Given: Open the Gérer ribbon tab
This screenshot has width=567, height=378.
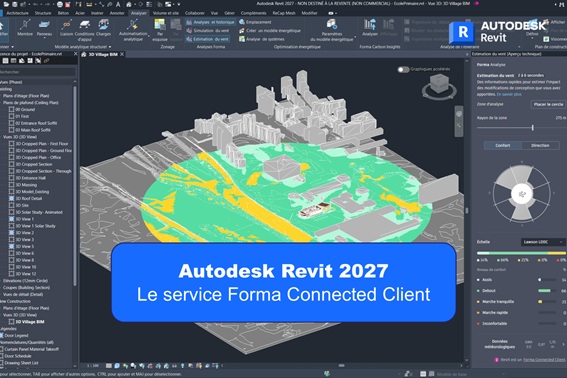Looking at the screenshot, I should coord(229,13).
